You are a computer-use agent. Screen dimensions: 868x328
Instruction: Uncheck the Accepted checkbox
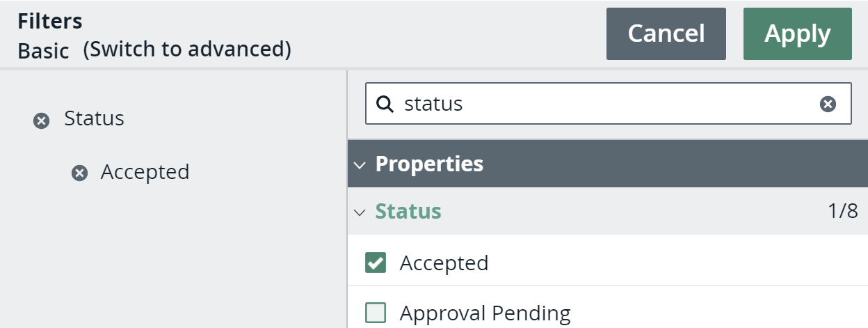[376, 263]
